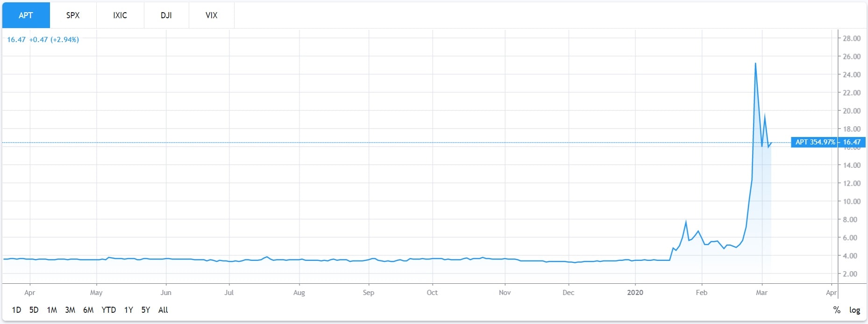Click the APT 354.97% price label

coord(815,142)
